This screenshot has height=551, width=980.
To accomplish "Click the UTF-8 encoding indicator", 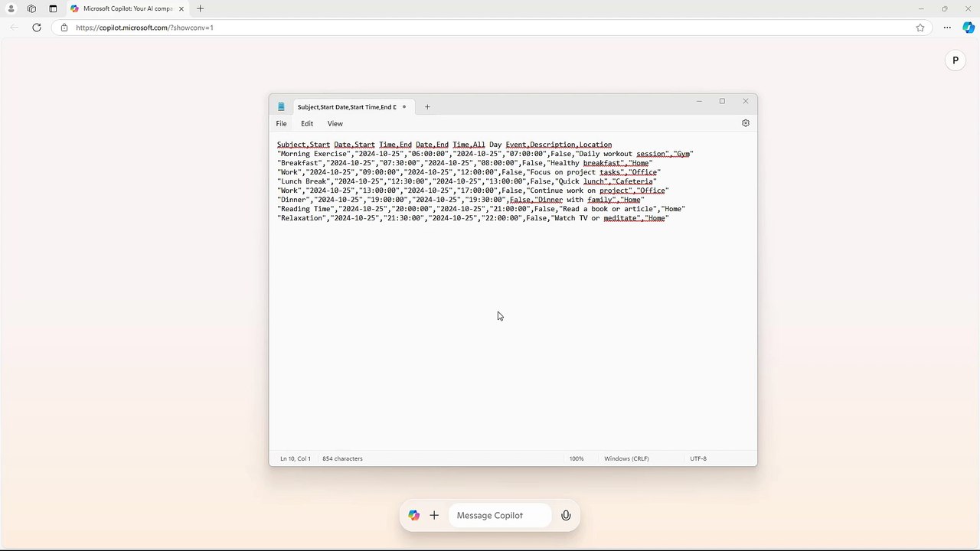I will 698,458.
